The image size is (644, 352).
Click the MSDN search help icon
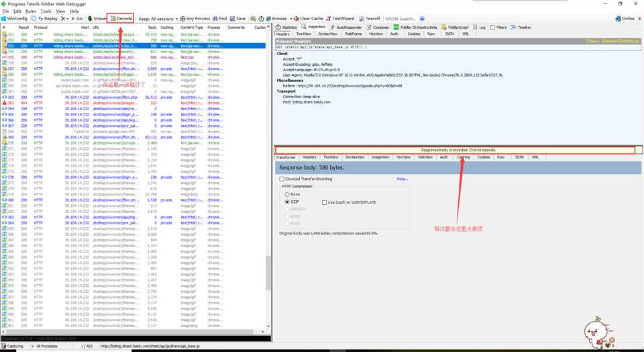click(x=422, y=19)
